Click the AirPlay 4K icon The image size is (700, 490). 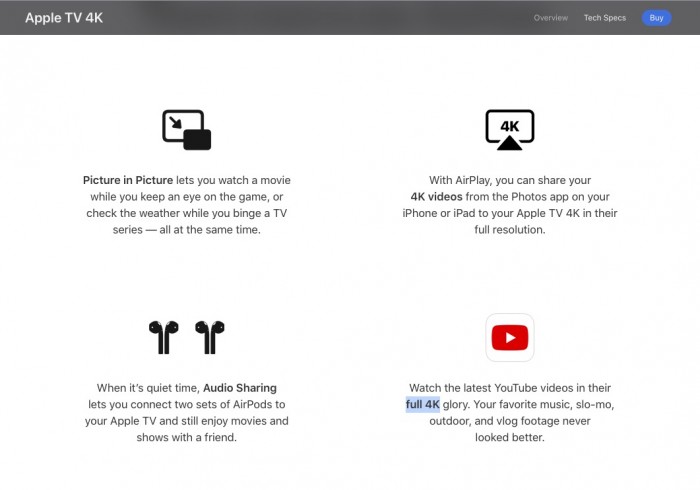(510, 130)
